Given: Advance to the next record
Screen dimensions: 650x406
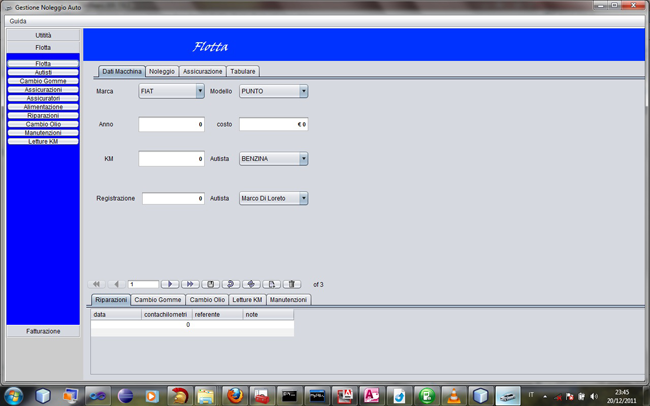Looking at the screenshot, I should 170,284.
